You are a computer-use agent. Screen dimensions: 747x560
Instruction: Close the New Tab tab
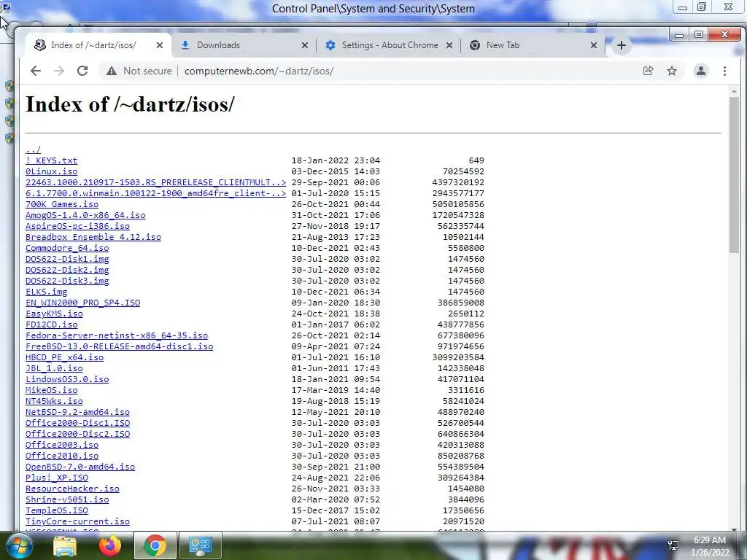594,45
